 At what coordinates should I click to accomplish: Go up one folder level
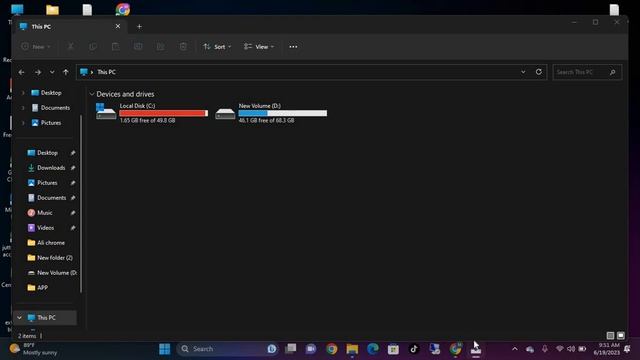pos(66,72)
